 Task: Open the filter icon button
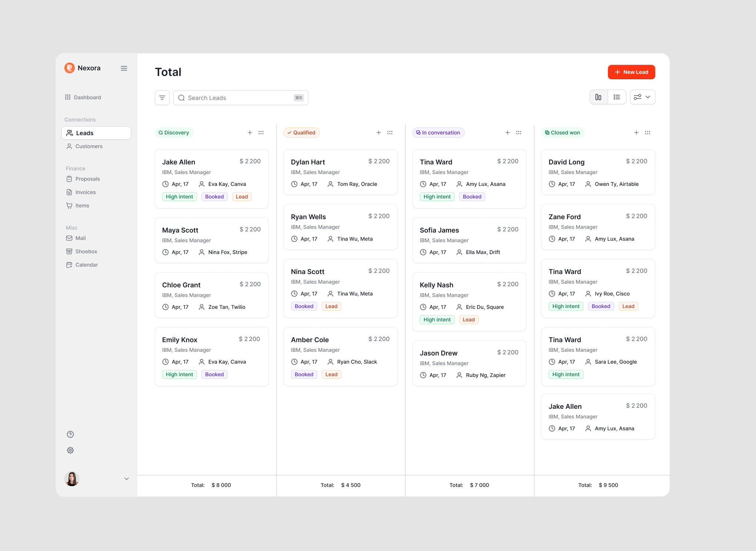click(162, 98)
